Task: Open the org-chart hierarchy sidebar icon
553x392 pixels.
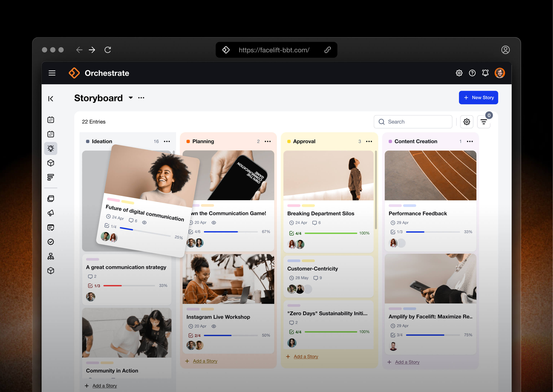Action: 51,256
